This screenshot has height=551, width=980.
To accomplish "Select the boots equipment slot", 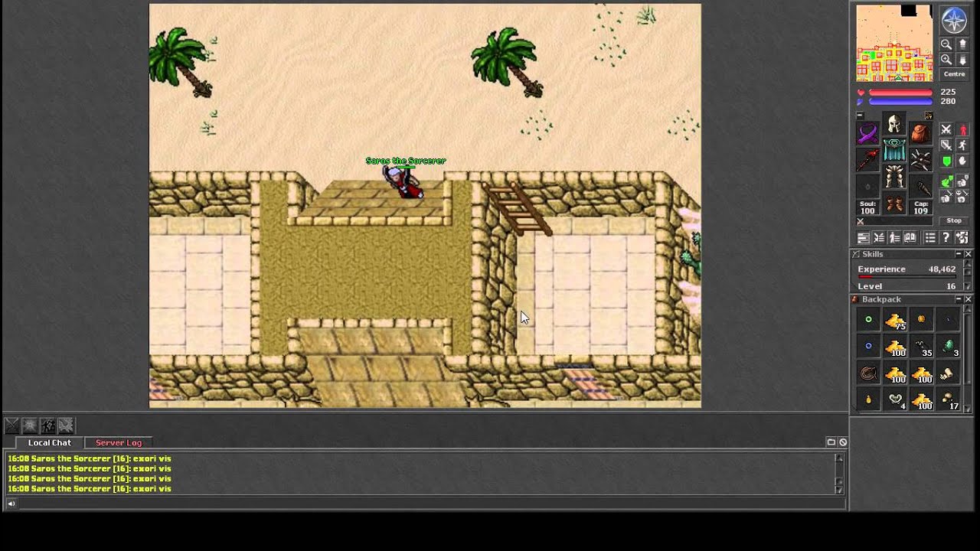I will click(x=894, y=204).
